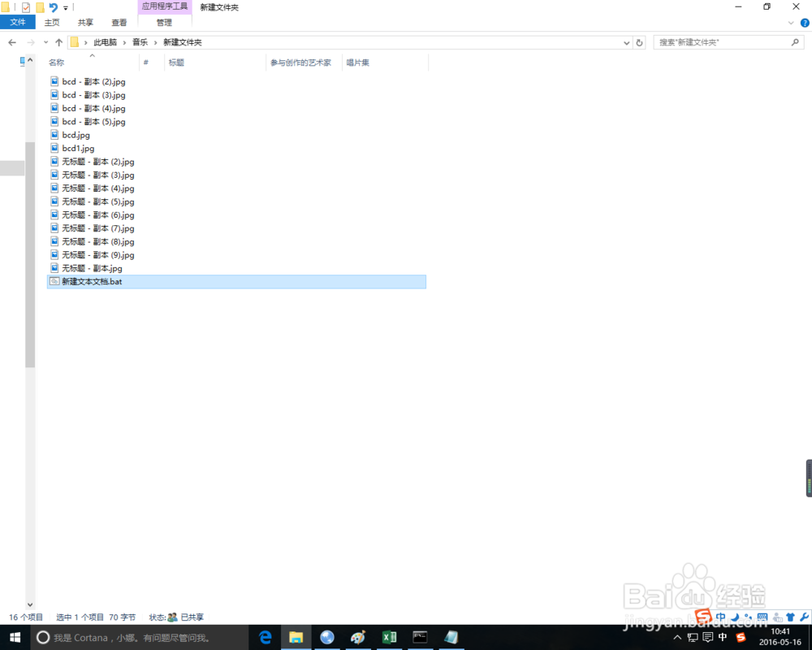Select file 无标题 - 副本 (8).jpg
This screenshot has width=812, height=650.
98,242
